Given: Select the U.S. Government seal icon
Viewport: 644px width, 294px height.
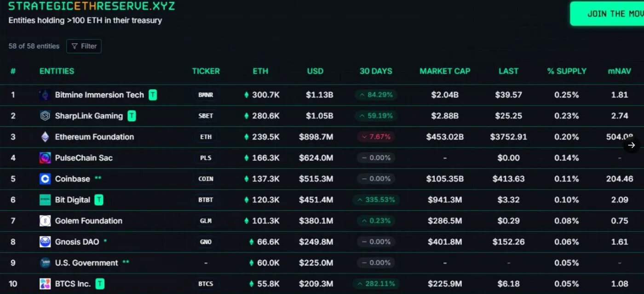Looking at the screenshot, I should 45,263.
